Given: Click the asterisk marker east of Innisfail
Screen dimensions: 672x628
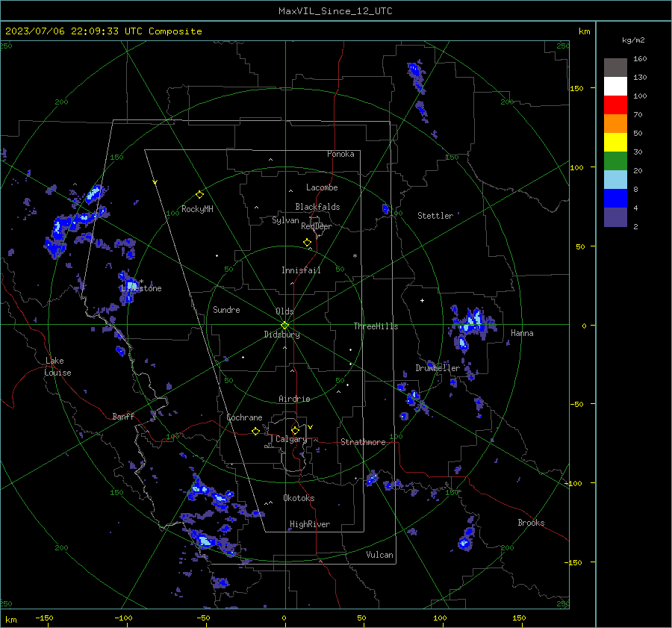Looking at the screenshot, I should [355, 256].
